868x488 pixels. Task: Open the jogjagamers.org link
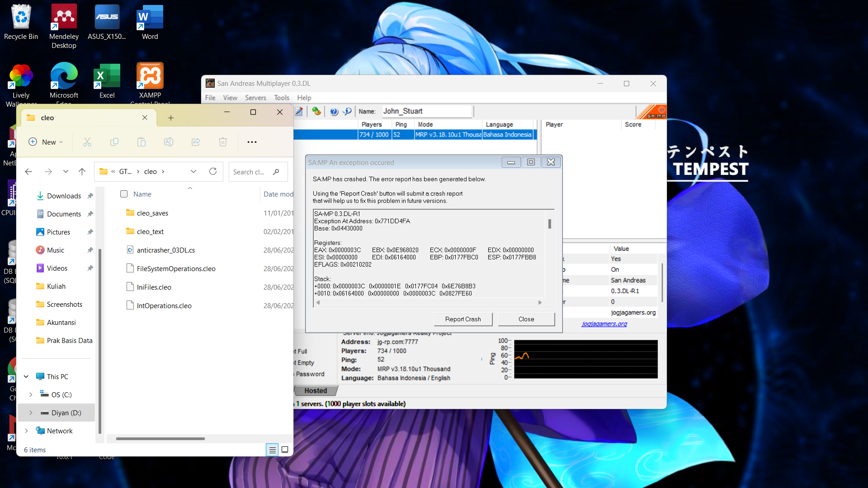coord(604,324)
